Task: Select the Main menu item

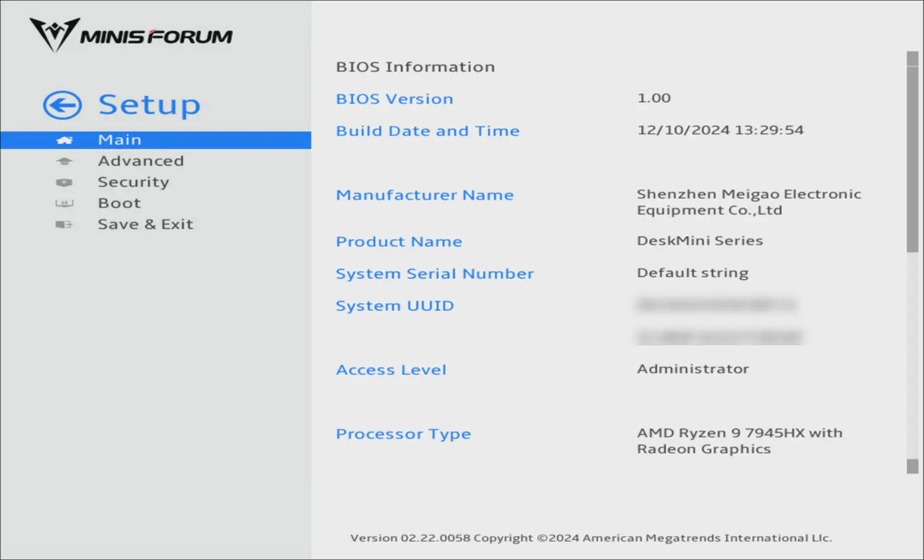Action: [155, 140]
